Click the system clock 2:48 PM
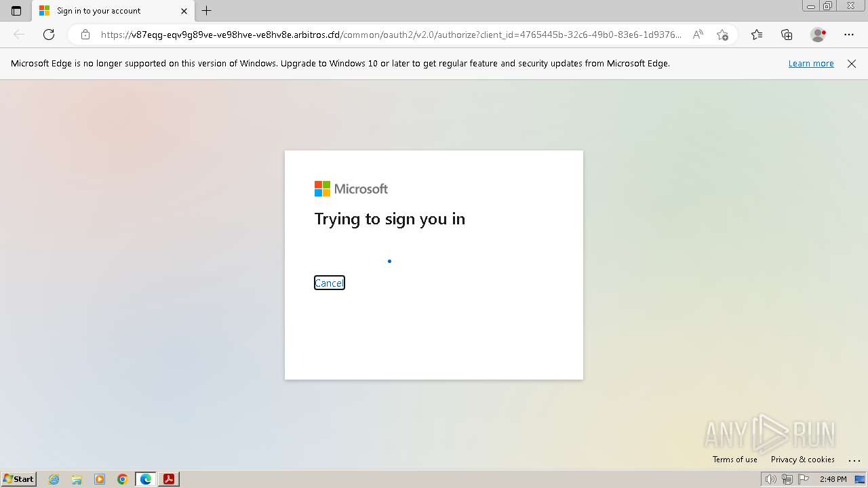This screenshot has width=868, height=488. point(833,479)
